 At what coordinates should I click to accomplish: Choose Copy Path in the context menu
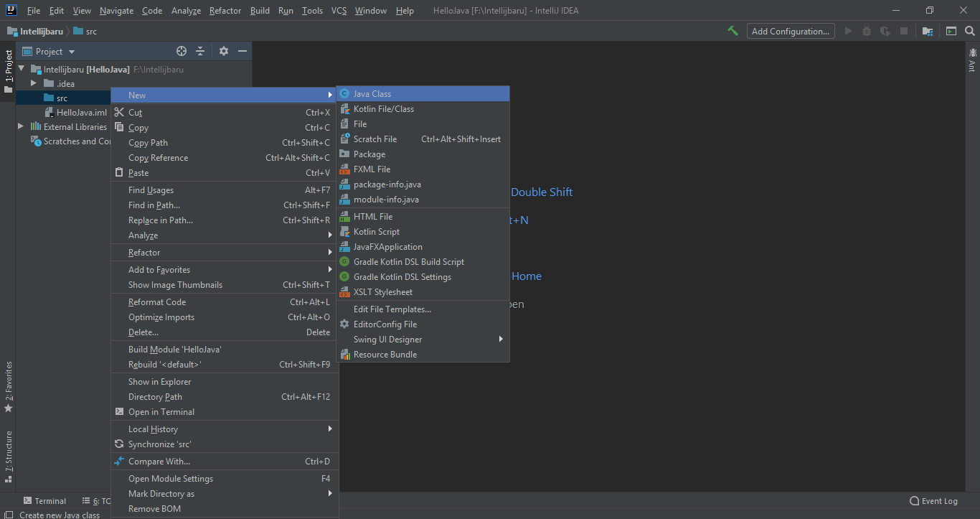tap(224, 143)
